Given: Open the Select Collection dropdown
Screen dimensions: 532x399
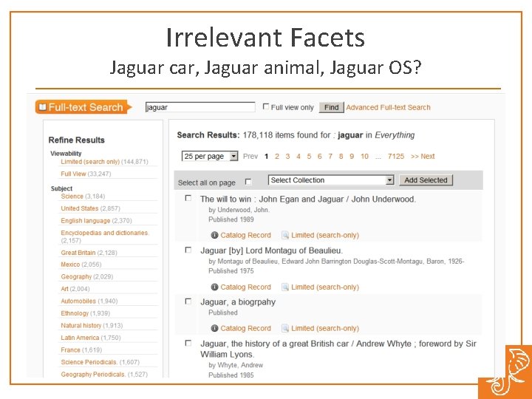Looking at the screenshot, I should (331, 180).
